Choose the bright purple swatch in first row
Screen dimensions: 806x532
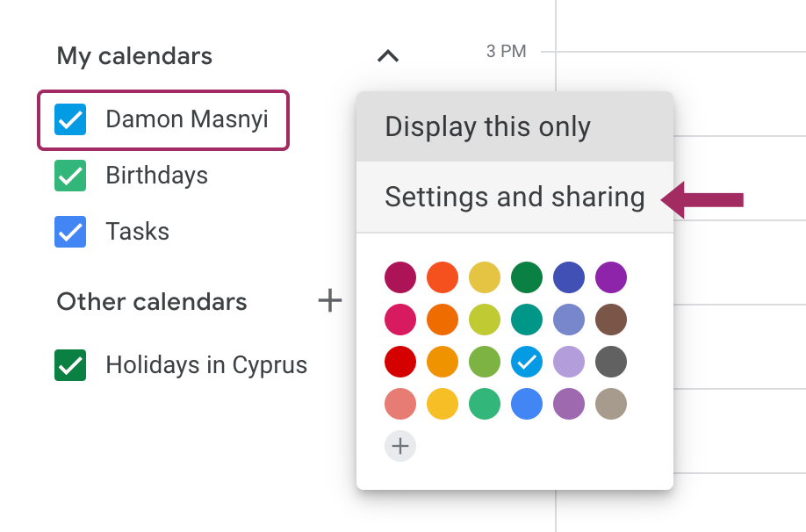coord(611,277)
